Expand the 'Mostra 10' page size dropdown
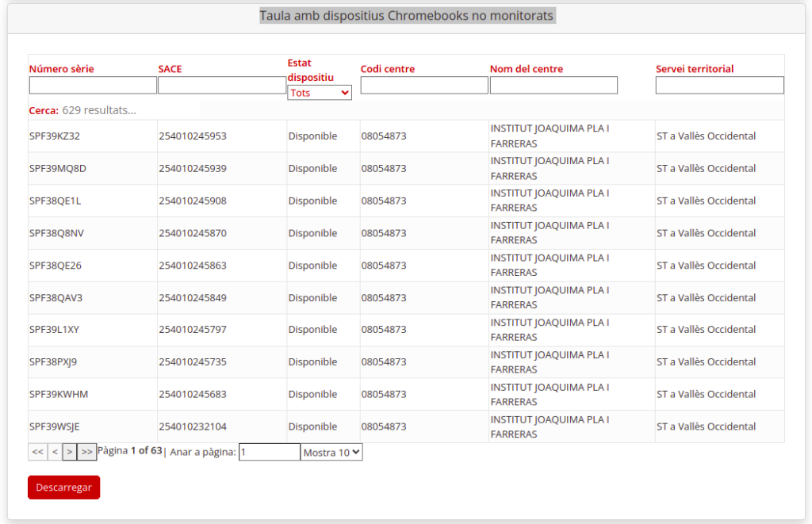The image size is (812, 524). (x=331, y=452)
